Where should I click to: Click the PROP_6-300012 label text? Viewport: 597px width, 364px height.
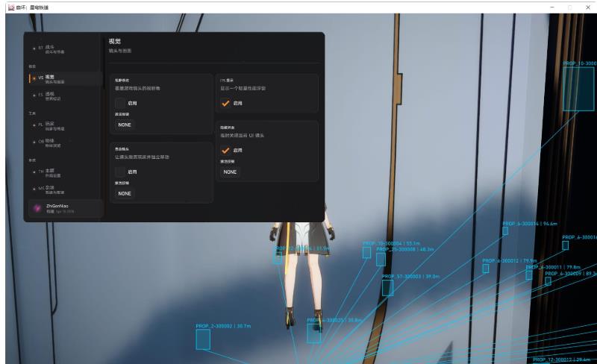pyautogui.click(x=510, y=261)
